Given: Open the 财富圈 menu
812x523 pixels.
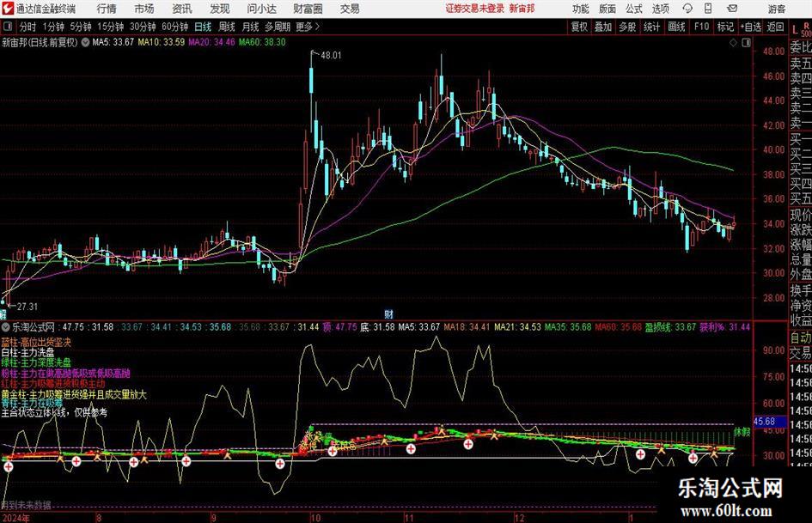Looking at the screenshot, I should pos(308,9).
